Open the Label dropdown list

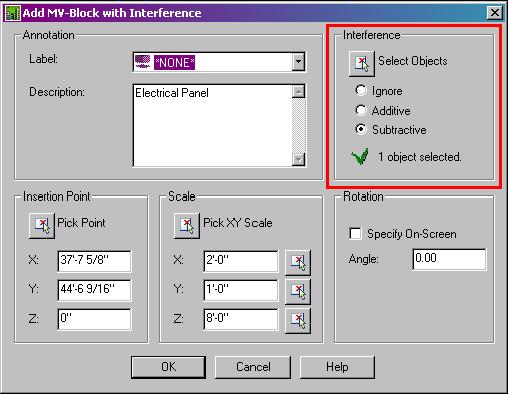tap(298, 62)
